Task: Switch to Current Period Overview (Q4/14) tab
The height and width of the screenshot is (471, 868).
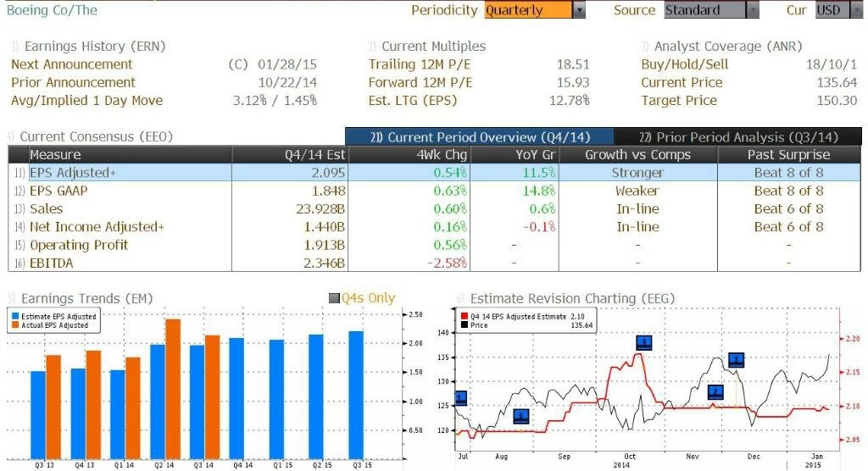Action: tap(480, 136)
